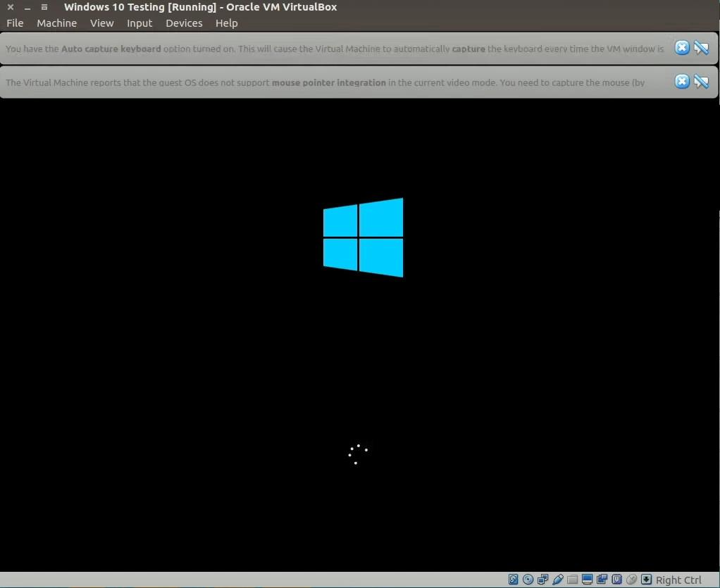Click the Windows logo in the VM
The height and width of the screenshot is (588, 720).
coord(364,237)
